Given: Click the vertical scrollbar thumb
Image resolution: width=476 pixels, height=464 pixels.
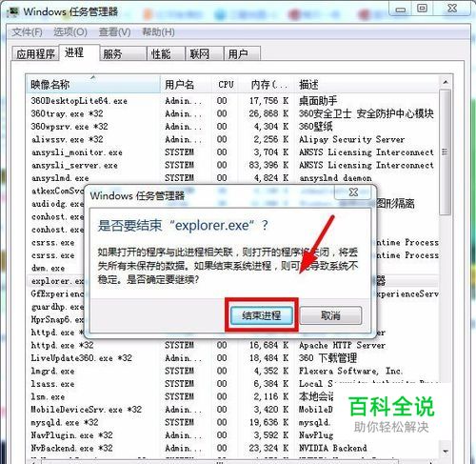Looking at the screenshot, I should (446, 151).
